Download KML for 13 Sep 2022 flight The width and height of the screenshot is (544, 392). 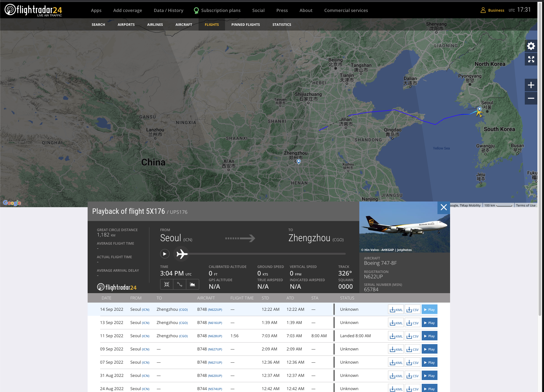pos(396,323)
